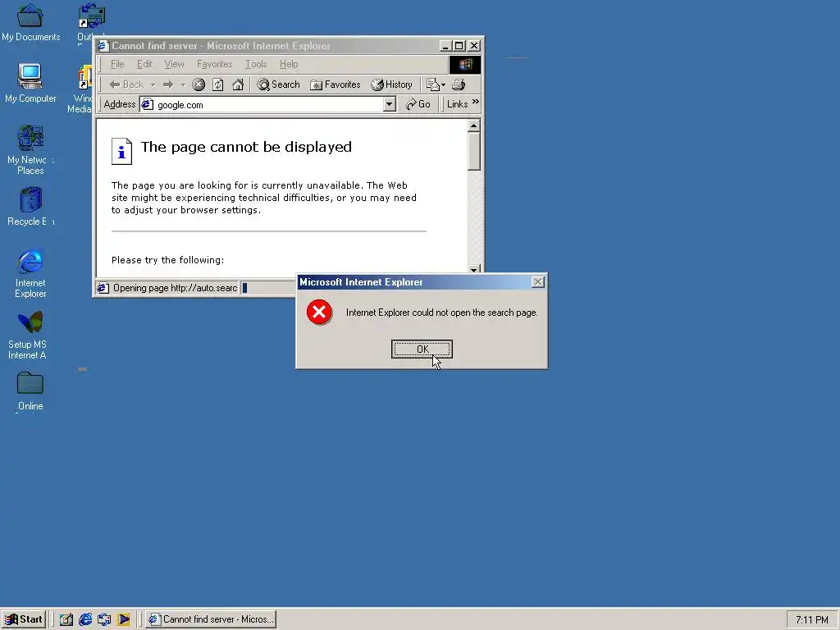The width and height of the screenshot is (840, 630).
Task: Open the Help menu
Action: (x=289, y=64)
